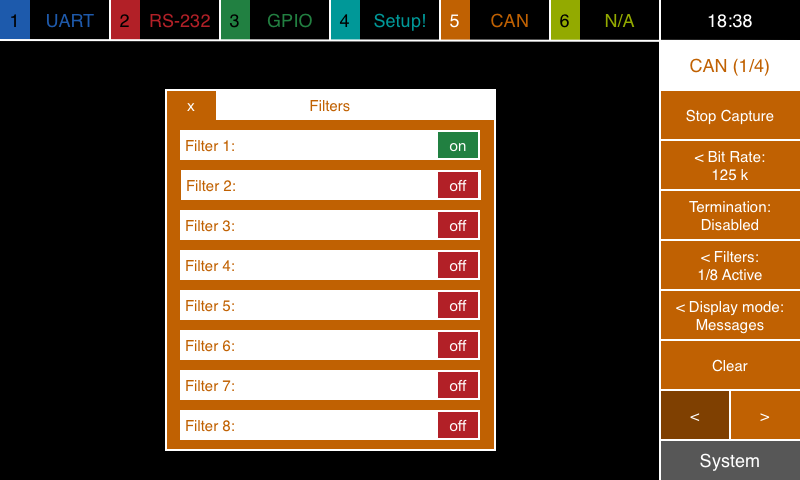Open the GPIO tab label
Image resolution: width=800 pixels, height=480 pixels.
(289, 20)
